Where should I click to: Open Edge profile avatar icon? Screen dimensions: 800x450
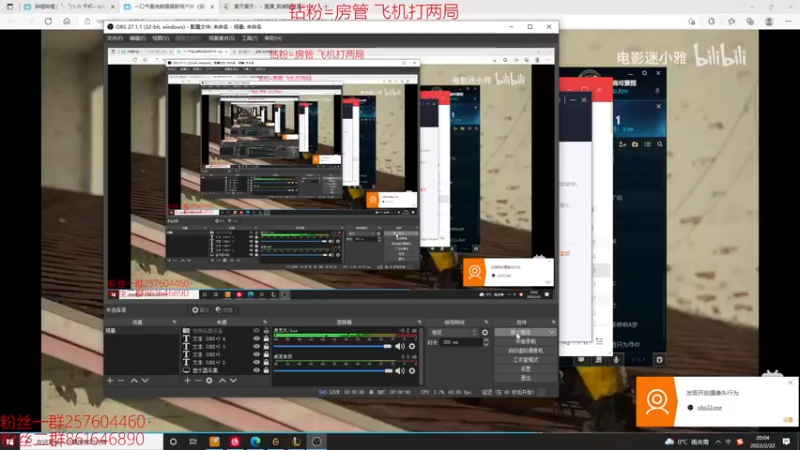coord(769,21)
